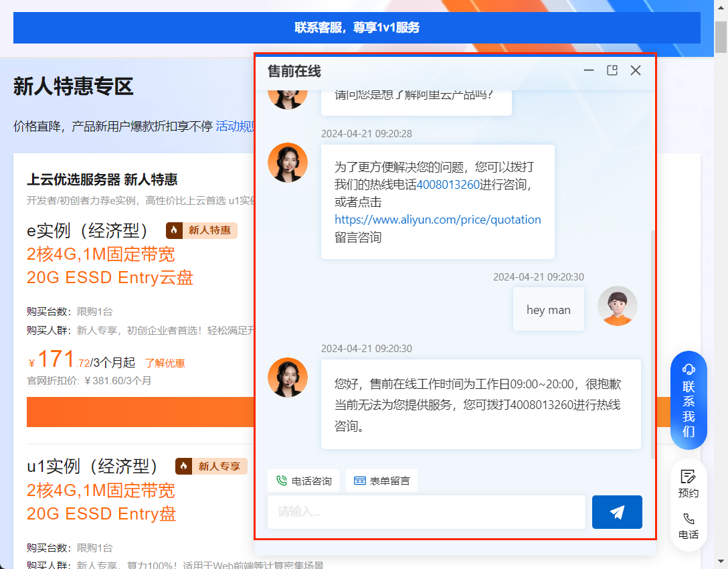Click 联系客服，尊享1v1服务 banner button
The width and height of the screenshot is (728, 569).
point(357,27)
